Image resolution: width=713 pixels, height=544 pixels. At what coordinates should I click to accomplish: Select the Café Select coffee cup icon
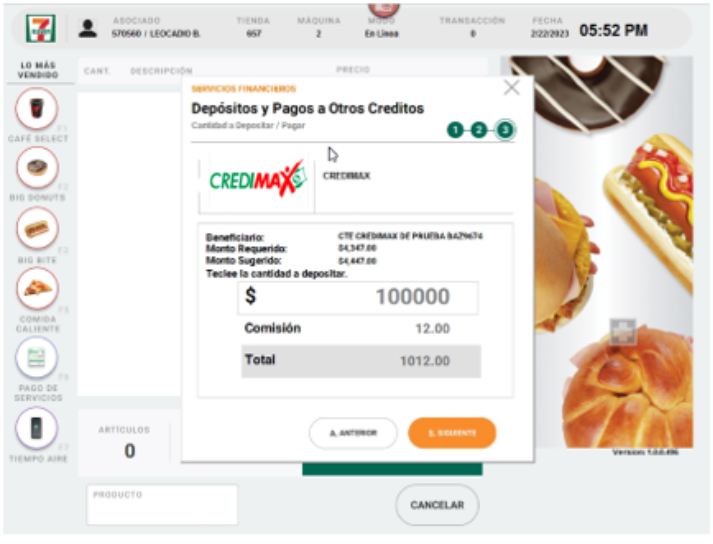click(37, 109)
